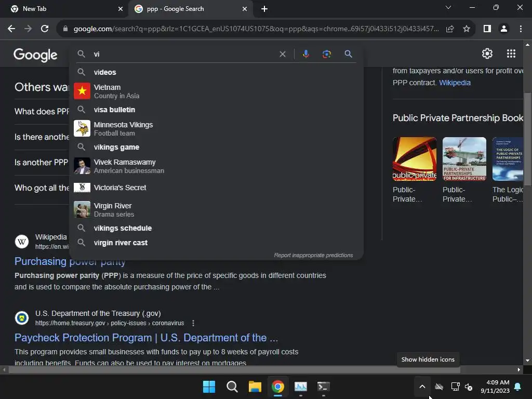The image size is (532, 399).
Task: Open the terminal app on the taskbar
Action: 323,387
